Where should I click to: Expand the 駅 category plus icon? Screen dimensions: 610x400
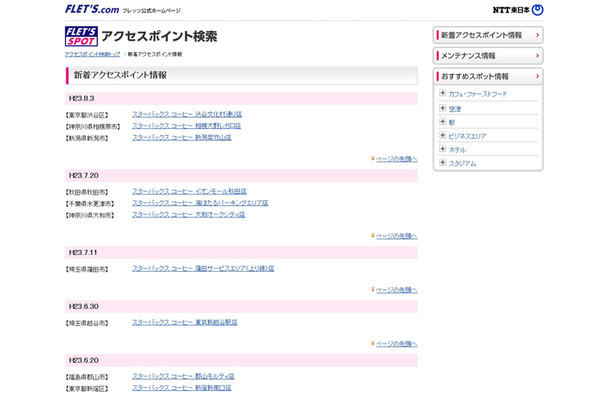coord(442,122)
